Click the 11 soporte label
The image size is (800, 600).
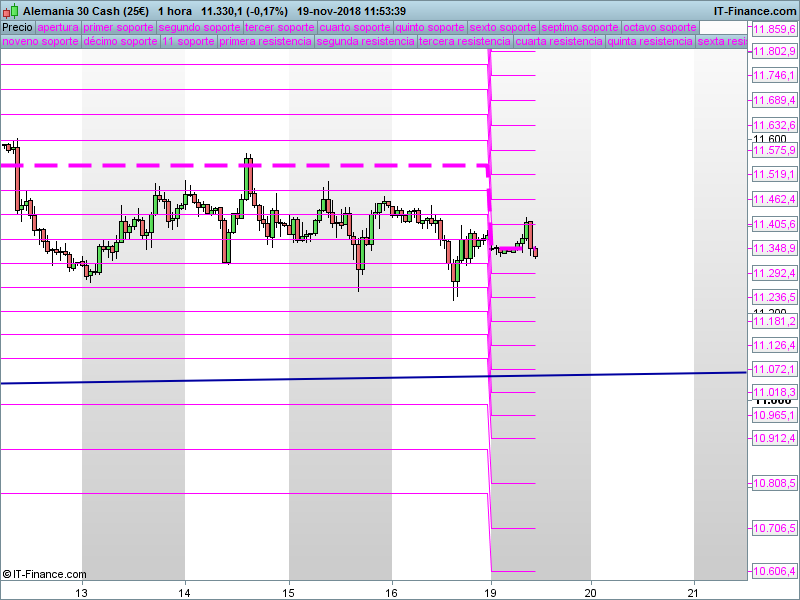pos(189,41)
